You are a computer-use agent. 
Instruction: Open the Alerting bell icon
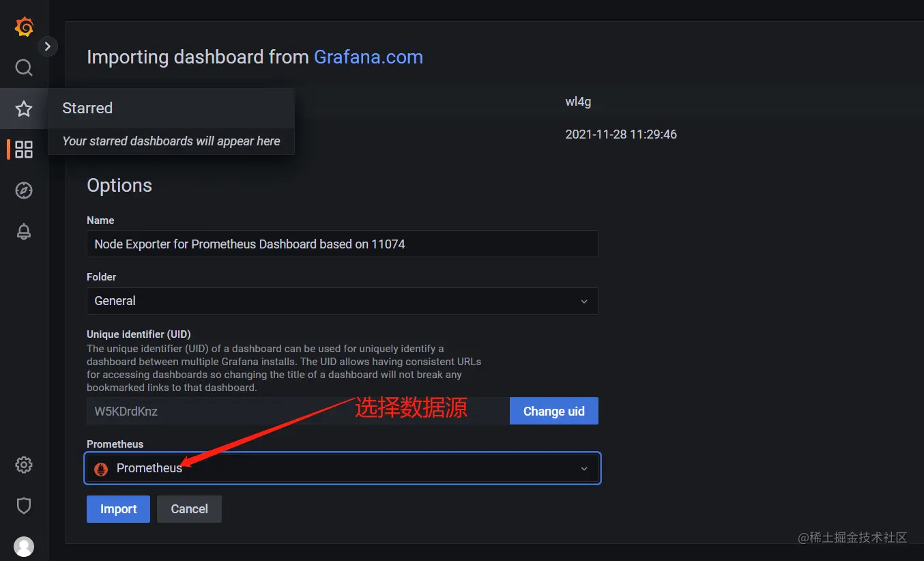tap(24, 231)
